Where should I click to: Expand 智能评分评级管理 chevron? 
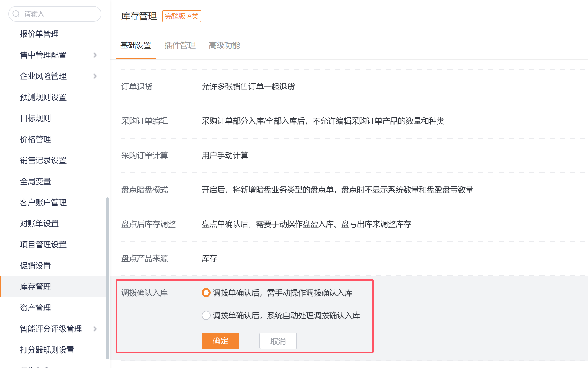click(x=95, y=329)
